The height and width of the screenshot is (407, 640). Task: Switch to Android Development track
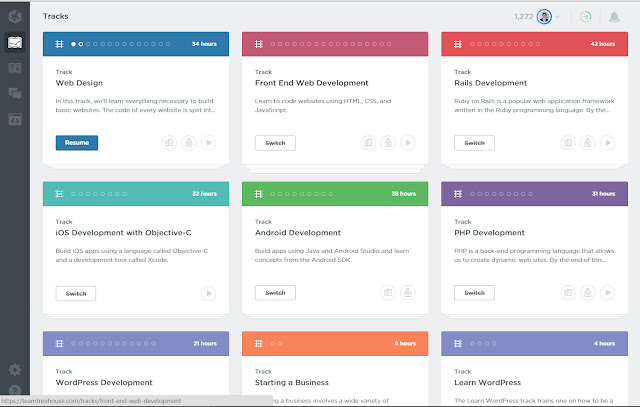[x=275, y=293]
